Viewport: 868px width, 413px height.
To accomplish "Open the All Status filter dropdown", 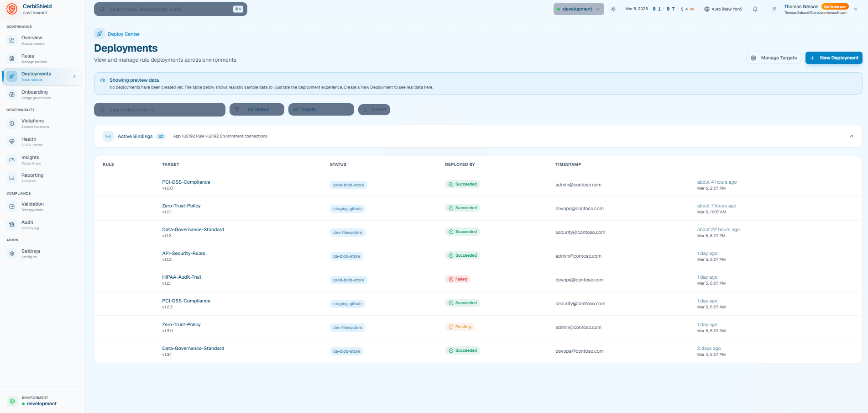I will pyautogui.click(x=257, y=110).
